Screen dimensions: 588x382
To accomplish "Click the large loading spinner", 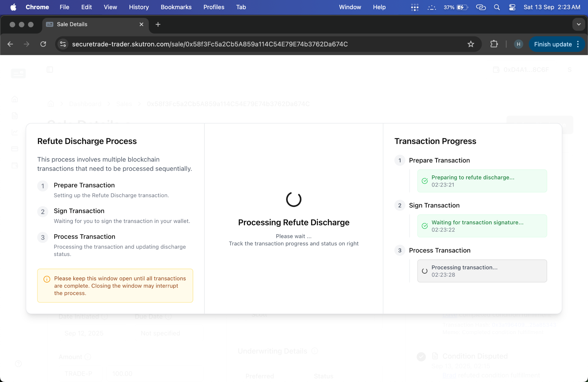I will 294,199.
